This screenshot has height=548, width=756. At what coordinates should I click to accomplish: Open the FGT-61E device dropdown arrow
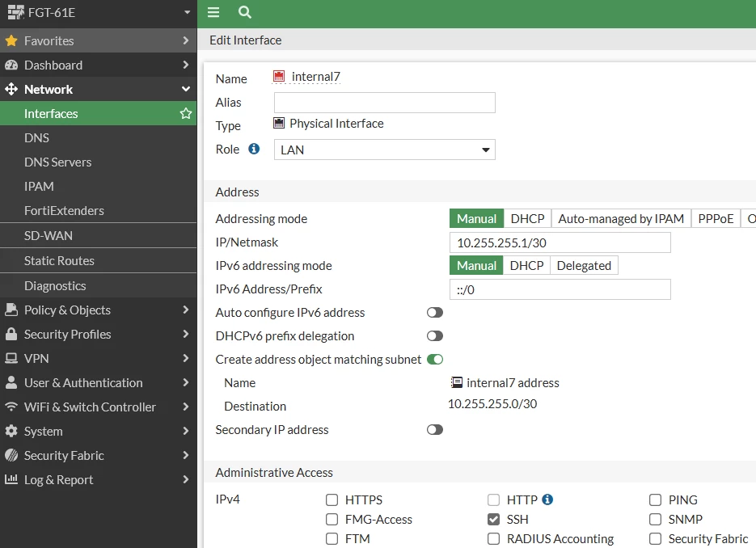pyautogui.click(x=187, y=13)
